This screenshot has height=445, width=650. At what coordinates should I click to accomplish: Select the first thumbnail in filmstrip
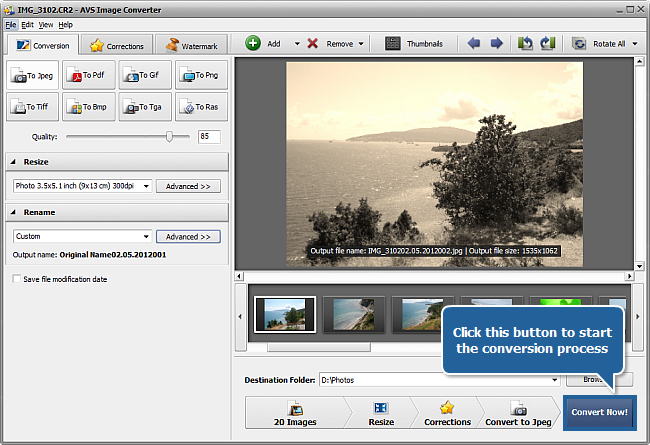point(285,314)
